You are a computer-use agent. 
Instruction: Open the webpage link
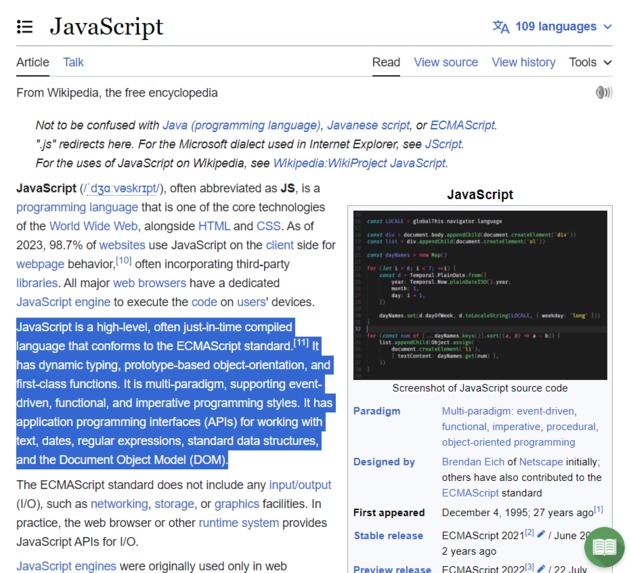click(x=40, y=264)
